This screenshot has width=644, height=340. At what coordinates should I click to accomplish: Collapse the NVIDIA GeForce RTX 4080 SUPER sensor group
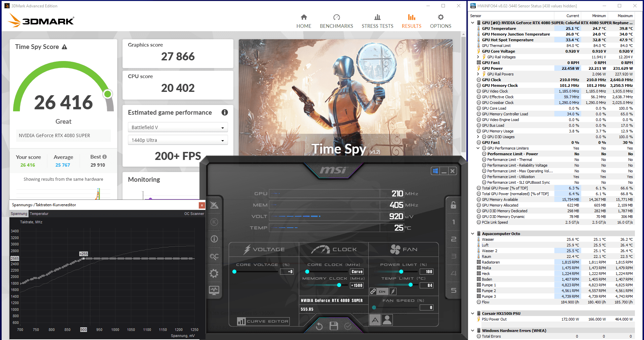click(473, 23)
